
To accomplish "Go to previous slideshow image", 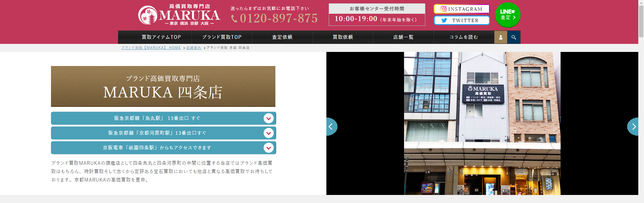I will 331,127.
